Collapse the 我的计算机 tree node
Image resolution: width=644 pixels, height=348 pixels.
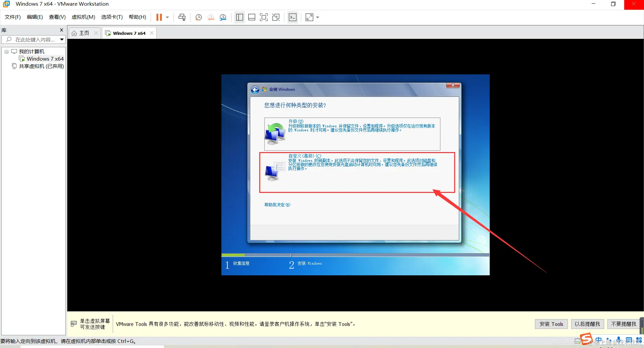click(6, 52)
